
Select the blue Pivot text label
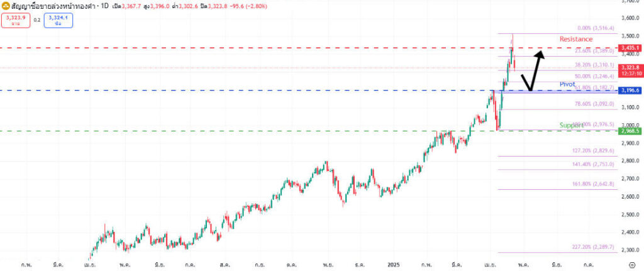pos(567,84)
